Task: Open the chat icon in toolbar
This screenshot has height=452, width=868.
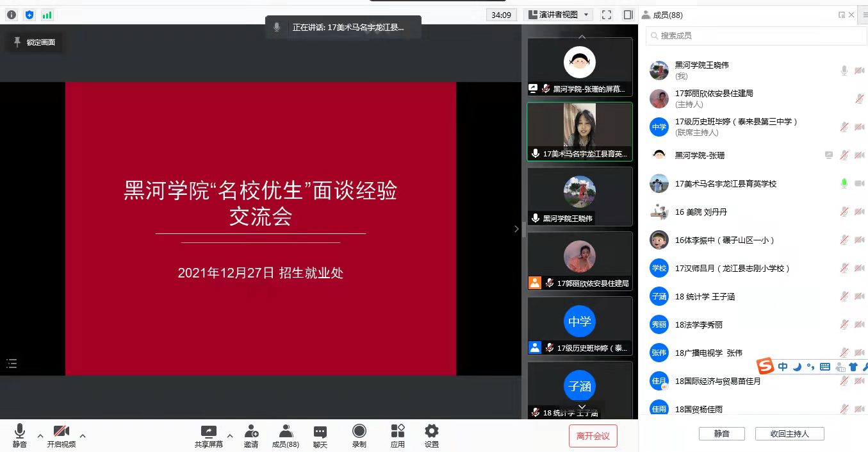Action: (320, 431)
